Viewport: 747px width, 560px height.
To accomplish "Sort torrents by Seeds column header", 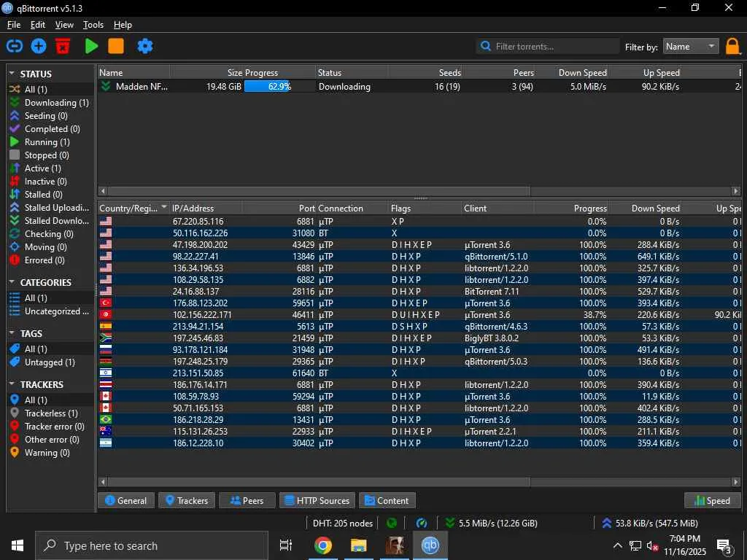I will (425, 73).
